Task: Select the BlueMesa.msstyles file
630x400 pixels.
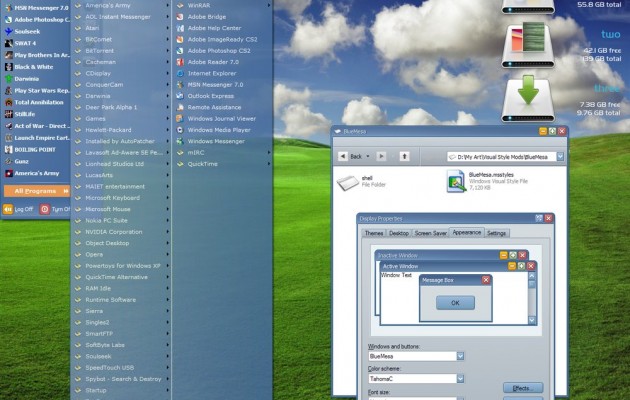Action: (x=487, y=181)
